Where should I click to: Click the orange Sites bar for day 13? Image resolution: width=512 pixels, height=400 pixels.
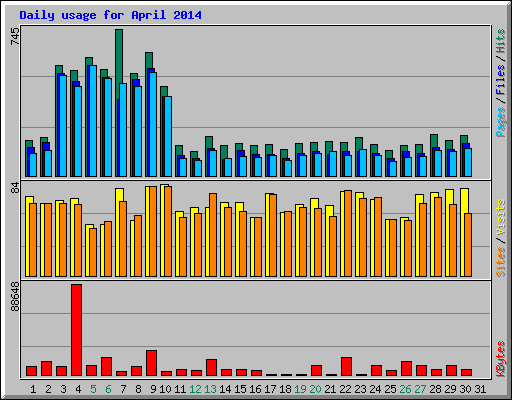pyautogui.click(x=213, y=235)
